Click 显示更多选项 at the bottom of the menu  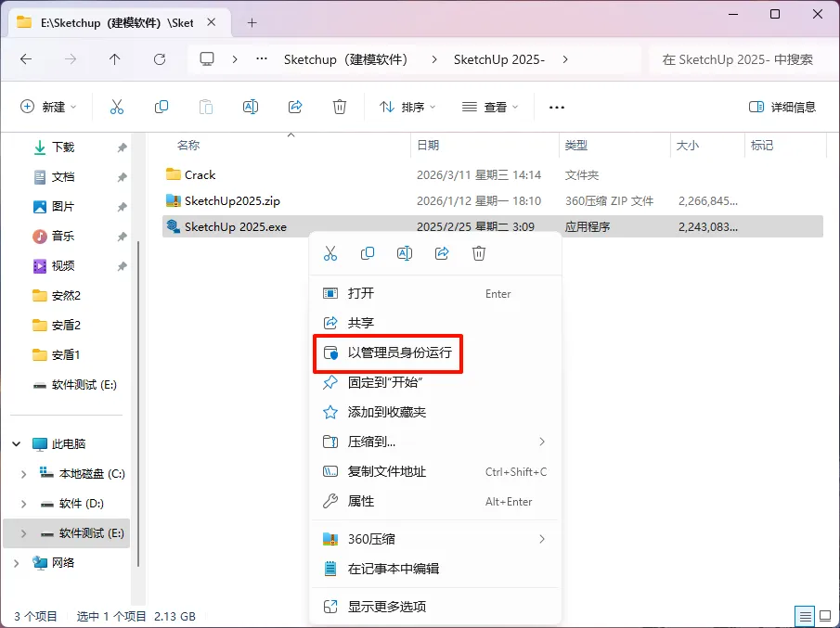pyautogui.click(x=435, y=607)
